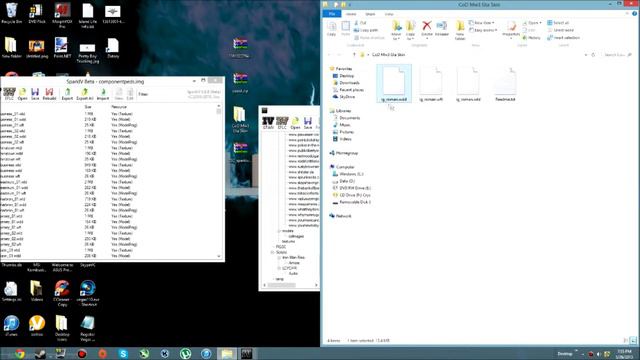Click Skype icon on taskbar

123,353
